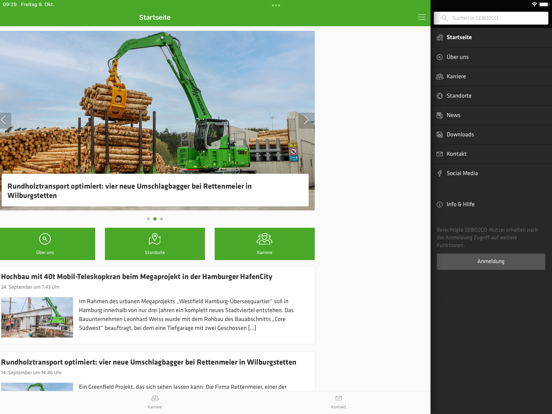Click the '24. September um 7:43 Uhr' date
This screenshot has width=552, height=414.
30,287
